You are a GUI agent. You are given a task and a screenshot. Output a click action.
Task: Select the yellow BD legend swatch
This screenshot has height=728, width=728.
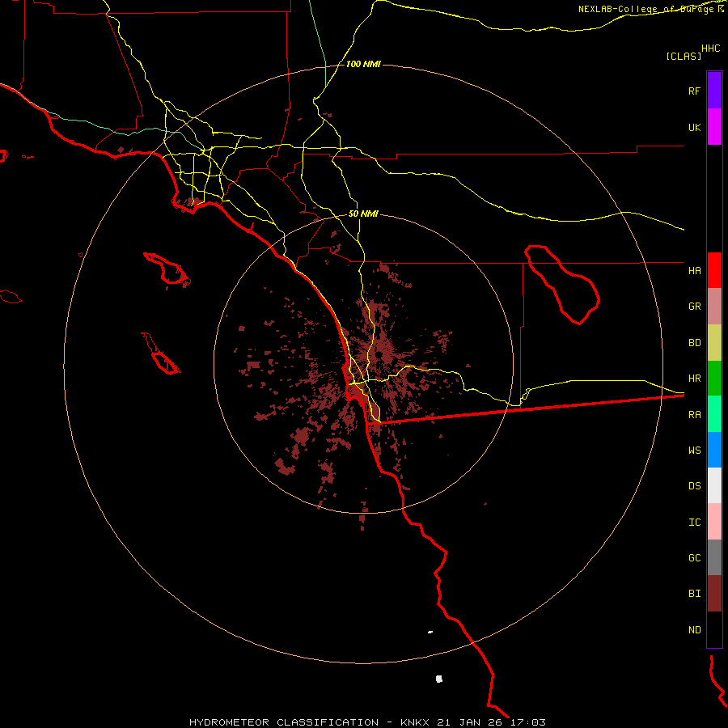(714, 343)
